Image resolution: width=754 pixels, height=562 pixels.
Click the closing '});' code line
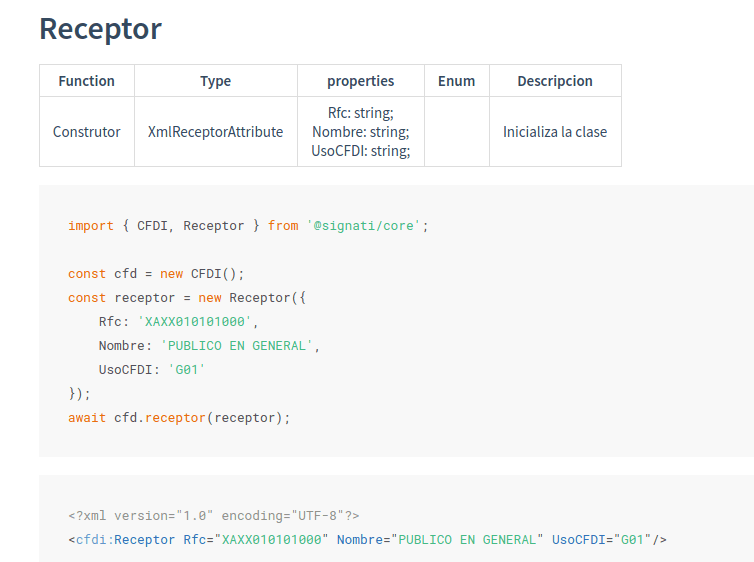79,394
